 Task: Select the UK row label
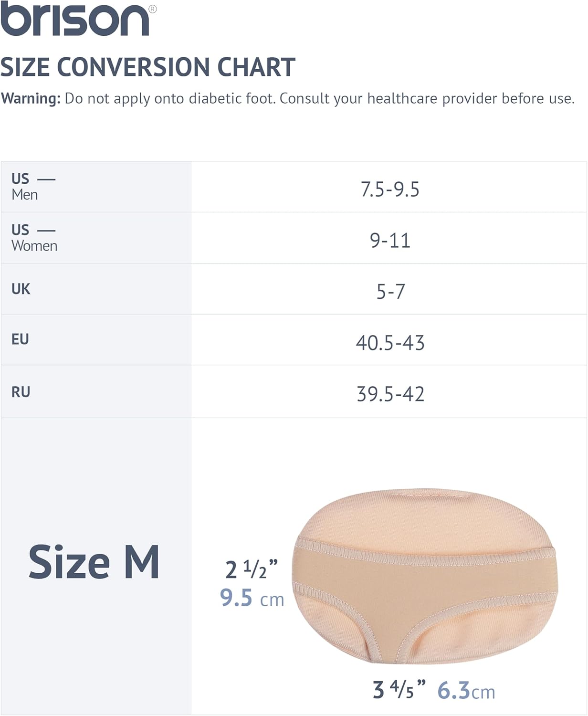(x=21, y=289)
